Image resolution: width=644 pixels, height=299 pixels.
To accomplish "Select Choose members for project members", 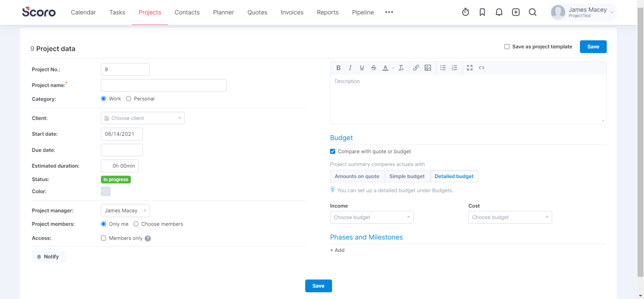I will [136, 224].
